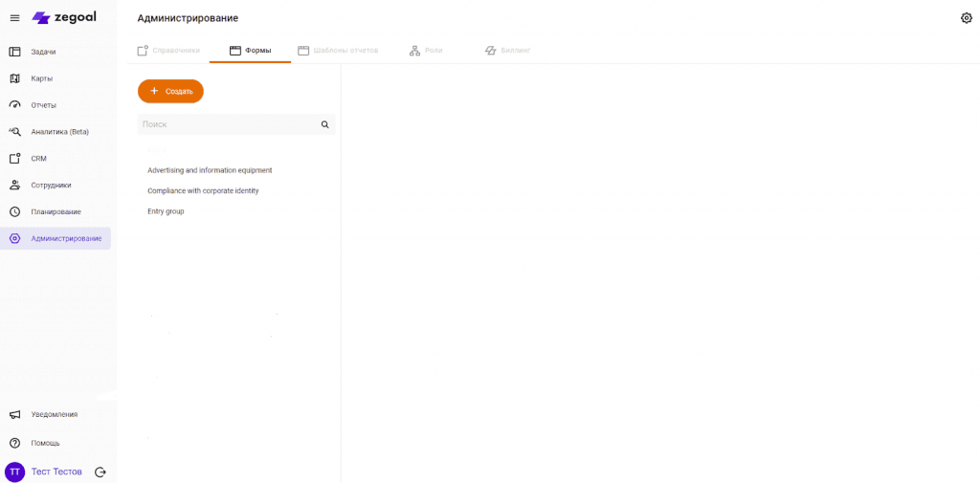This screenshot has height=483, width=980.
Task: Switch to Шаблоны отчётов tab
Action: point(338,50)
